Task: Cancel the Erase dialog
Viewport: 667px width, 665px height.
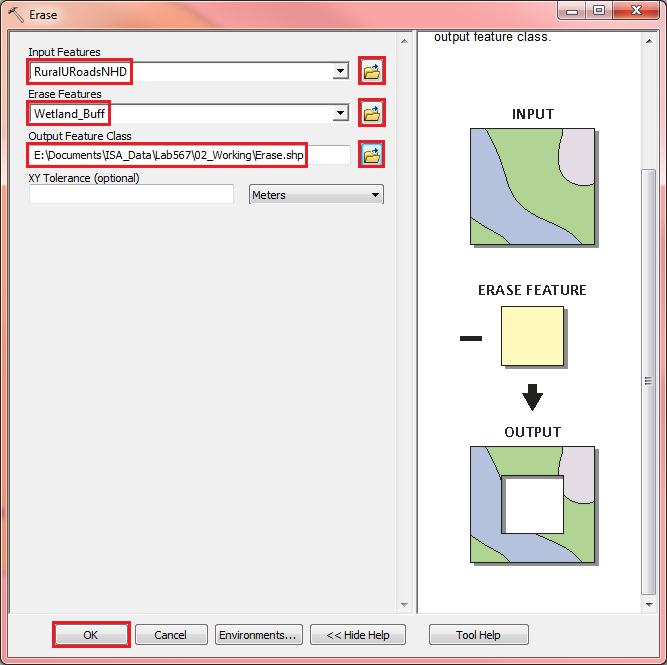Action: [170, 635]
